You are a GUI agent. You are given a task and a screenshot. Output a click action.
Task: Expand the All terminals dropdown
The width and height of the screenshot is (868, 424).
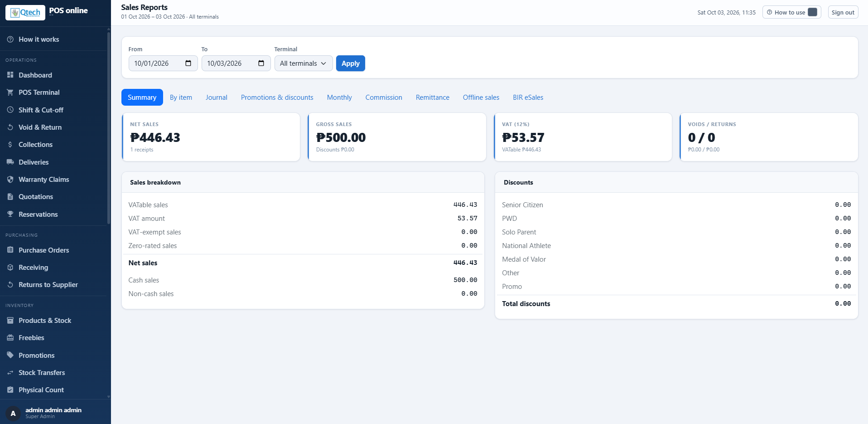(x=304, y=63)
